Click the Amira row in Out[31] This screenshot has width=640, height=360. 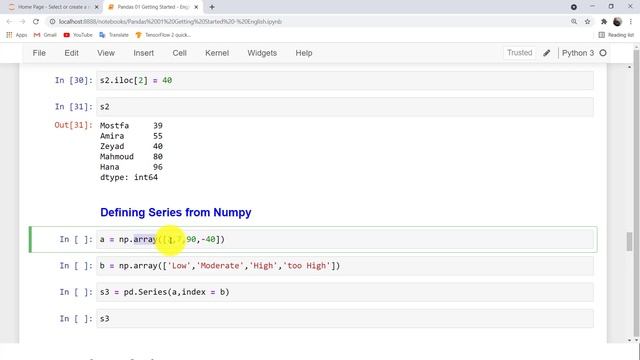pyautogui.click(x=131, y=136)
